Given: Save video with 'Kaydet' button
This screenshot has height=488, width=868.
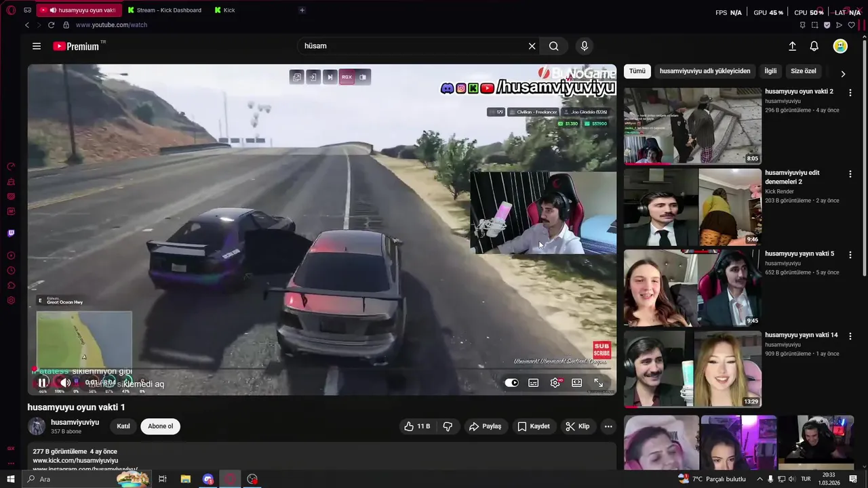Looking at the screenshot, I should pos(534,426).
